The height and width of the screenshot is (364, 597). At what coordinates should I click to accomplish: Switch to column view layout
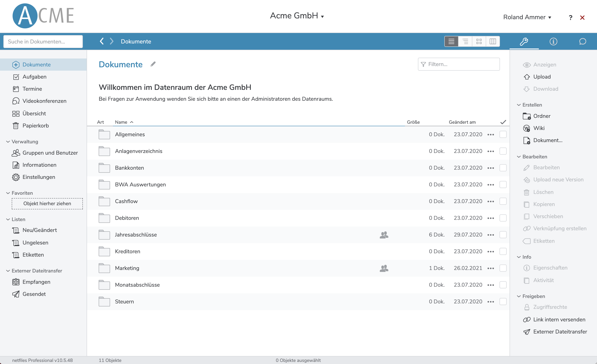[x=493, y=41]
